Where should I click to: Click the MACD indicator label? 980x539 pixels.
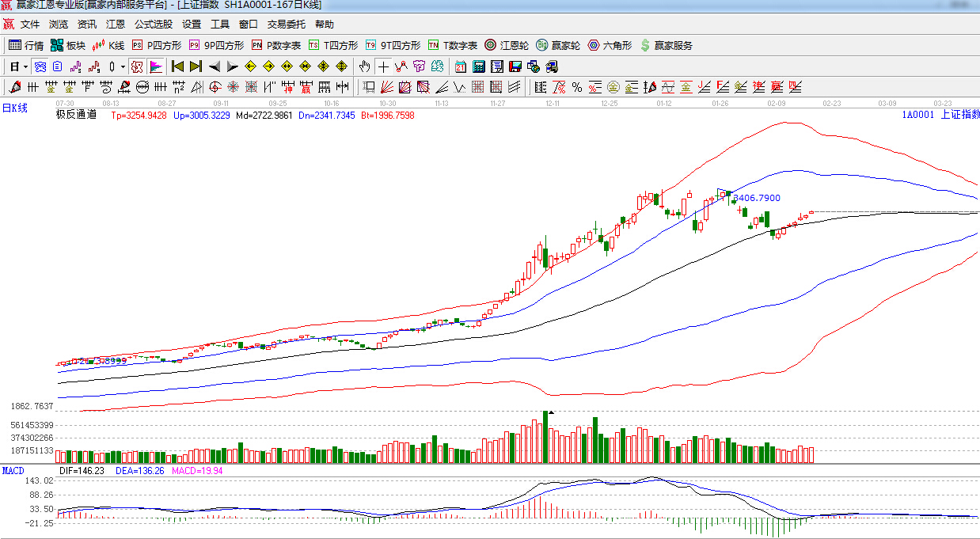(x=13, y=470)
